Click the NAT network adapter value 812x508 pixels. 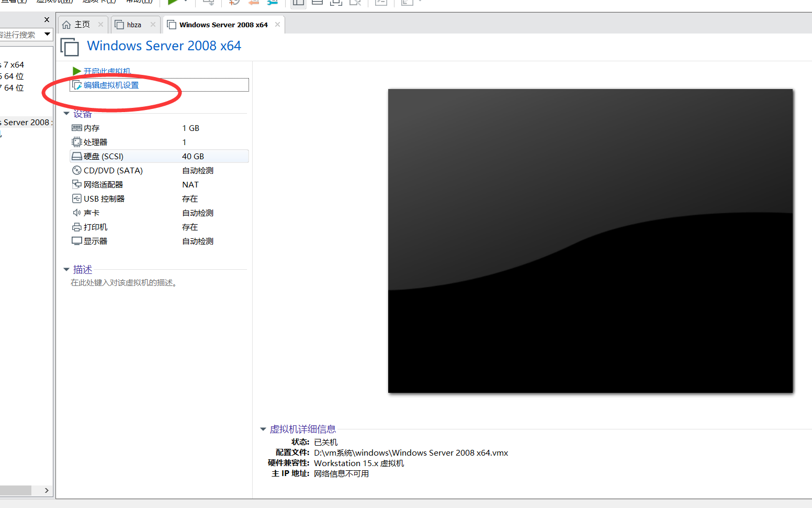[x=190, y=184]
